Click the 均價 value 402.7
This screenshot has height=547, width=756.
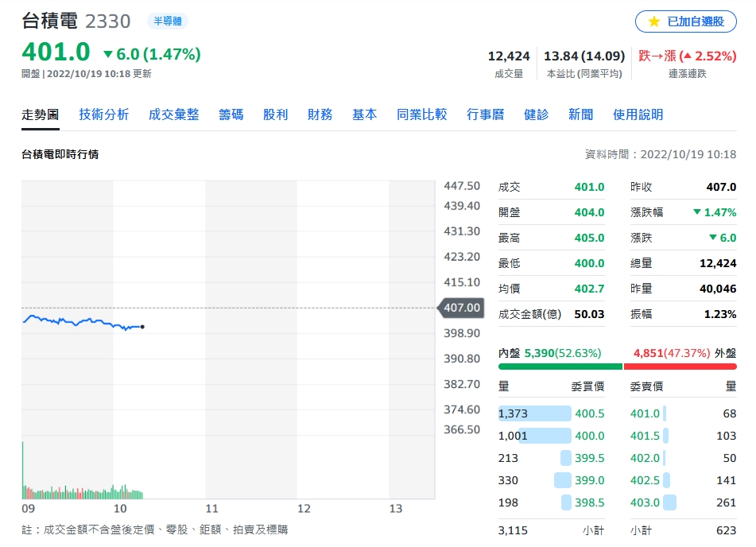click(x=589, y=289)
